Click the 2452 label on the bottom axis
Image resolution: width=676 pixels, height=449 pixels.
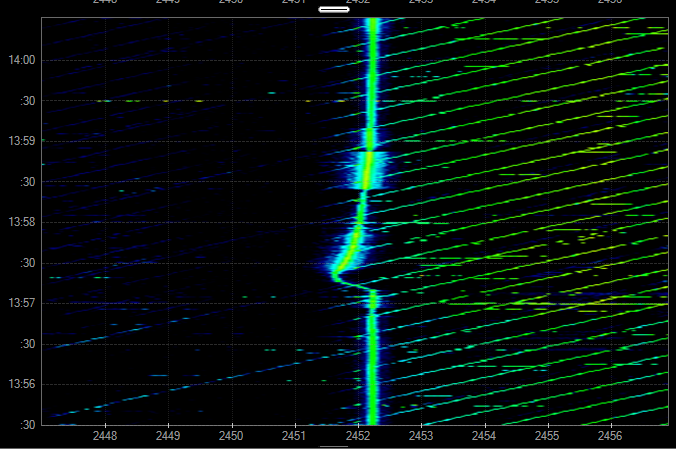pos(358,436)
